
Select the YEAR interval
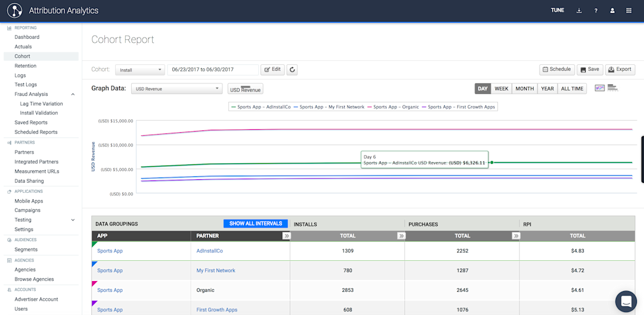pyautogui.click(x=547, y=89)
